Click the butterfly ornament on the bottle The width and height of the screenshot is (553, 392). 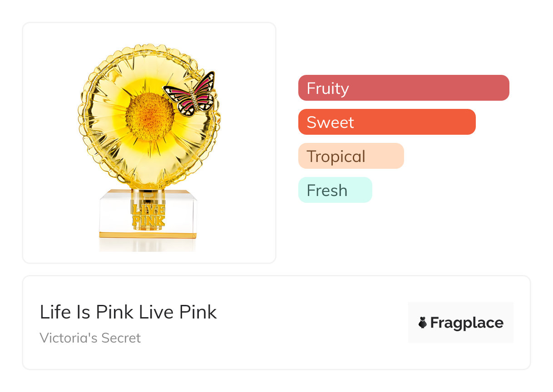(x=190, y=94)
